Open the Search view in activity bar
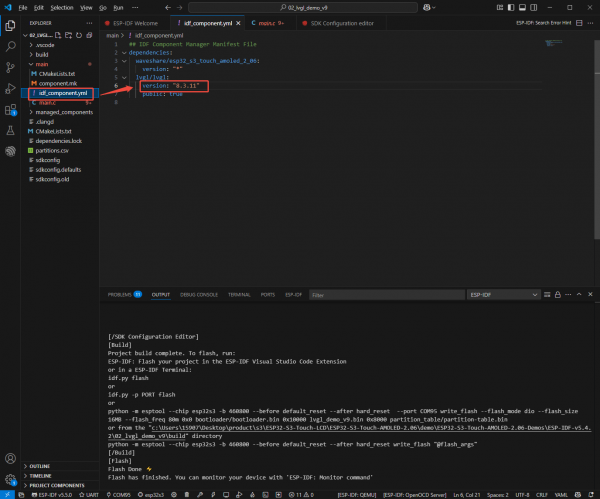 [x=10, y=45]
